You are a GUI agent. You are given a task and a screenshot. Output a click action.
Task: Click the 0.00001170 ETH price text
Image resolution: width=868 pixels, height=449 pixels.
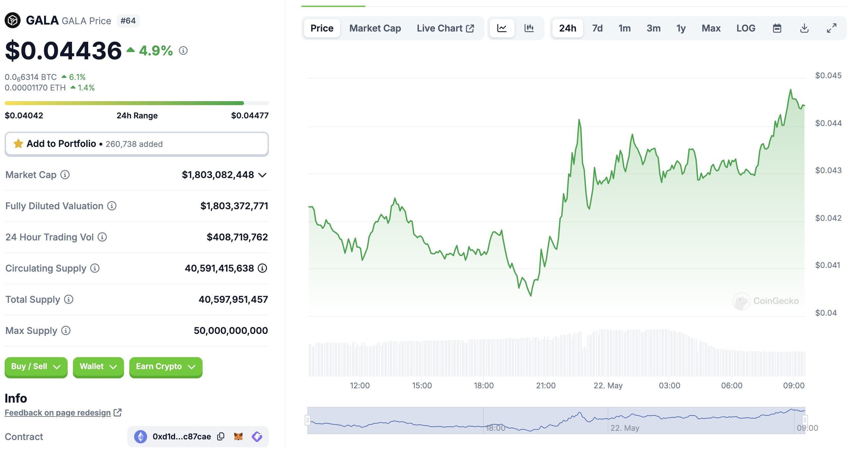[x=35, y=88]
